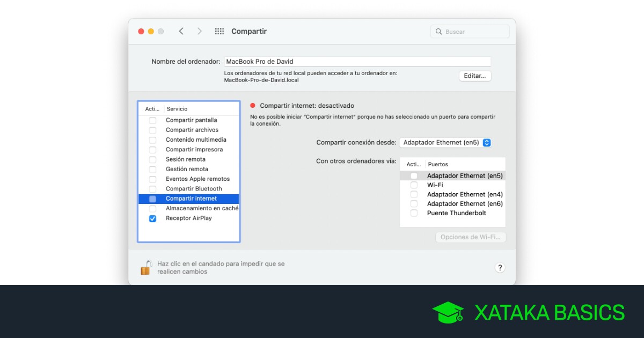Click the yellow minimize window button
Viewport: 644px width, 338px height.
tap(151, 31)
